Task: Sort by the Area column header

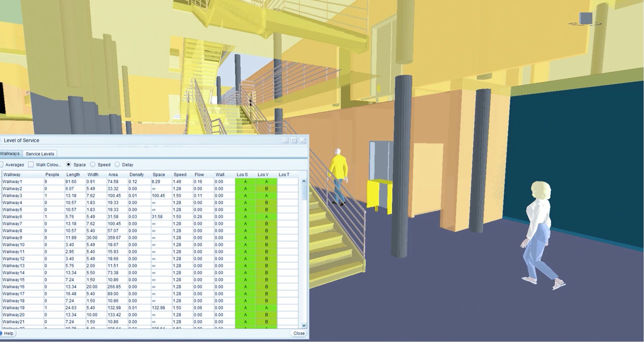Action: [117, 175]
